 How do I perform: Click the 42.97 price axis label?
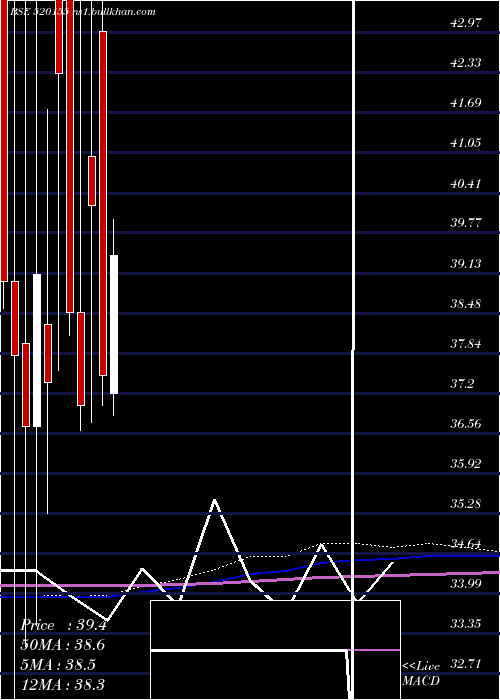(467, 23)
